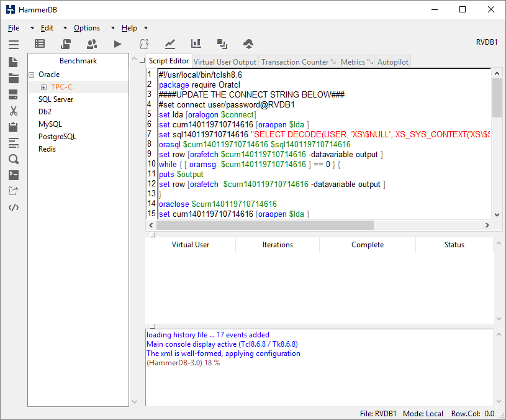Open the Help menu
The width and height of the screenshot is (506, 420).
[129, 28]
